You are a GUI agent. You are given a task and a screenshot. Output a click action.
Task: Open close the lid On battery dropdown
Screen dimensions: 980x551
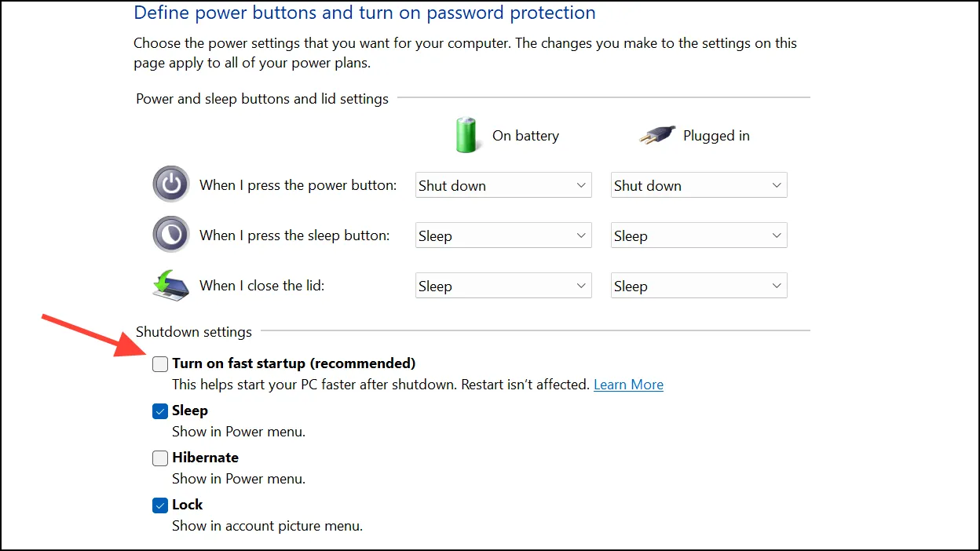pos(503,286)
